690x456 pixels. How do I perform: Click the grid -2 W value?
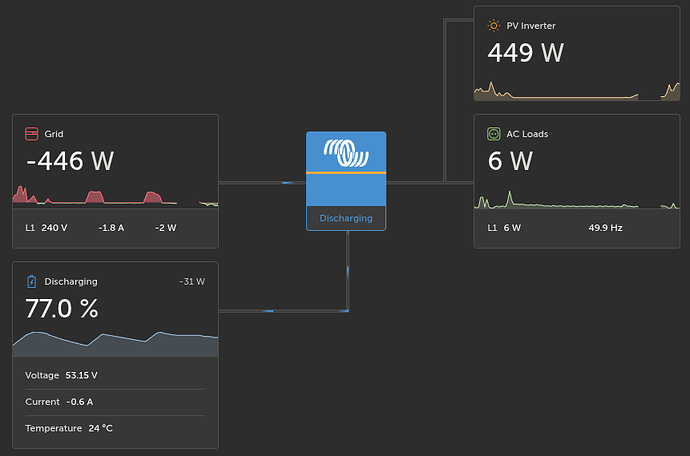point(166,228)
